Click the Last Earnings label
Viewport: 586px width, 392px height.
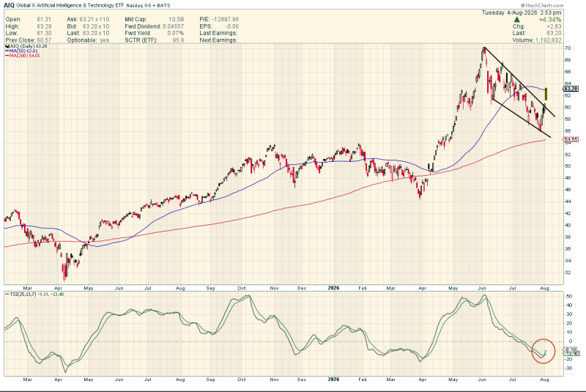(x=218, y=33)
